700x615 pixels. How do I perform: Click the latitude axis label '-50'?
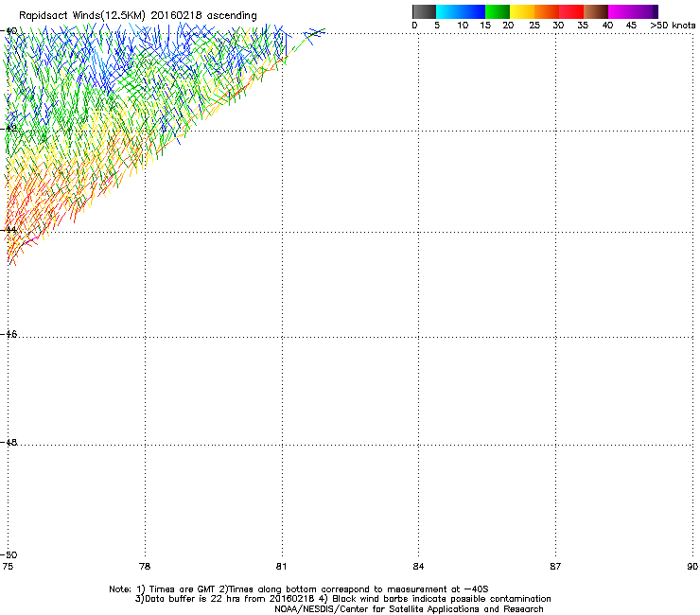9,554
